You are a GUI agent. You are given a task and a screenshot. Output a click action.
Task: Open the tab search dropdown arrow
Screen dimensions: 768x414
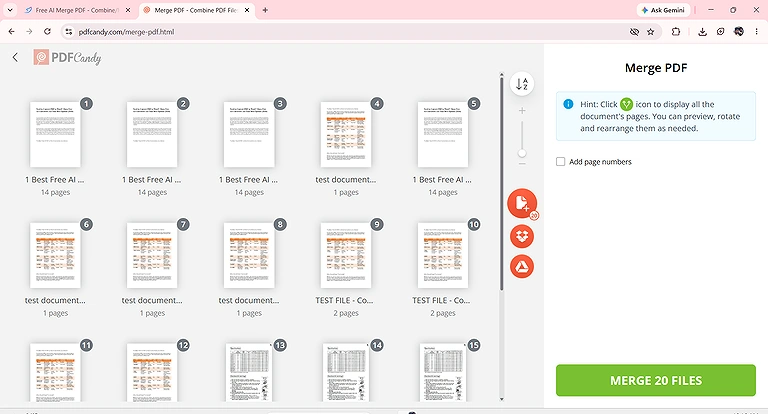10,10
